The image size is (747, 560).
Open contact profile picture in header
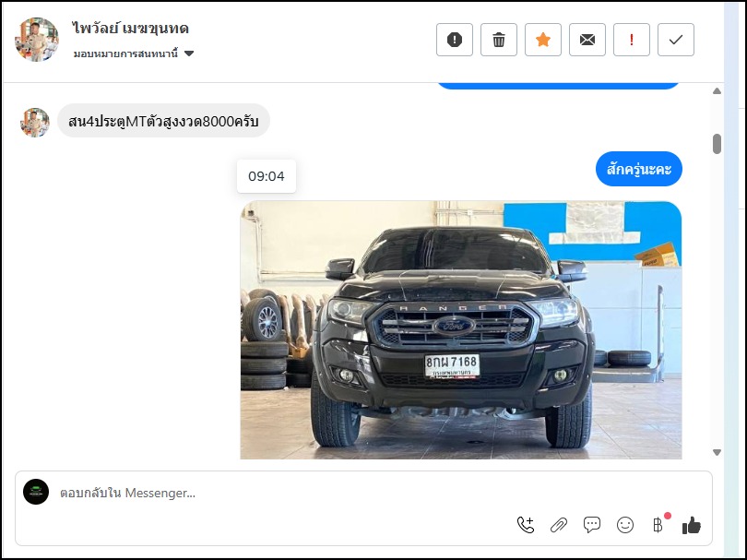[x=37, y=40]
